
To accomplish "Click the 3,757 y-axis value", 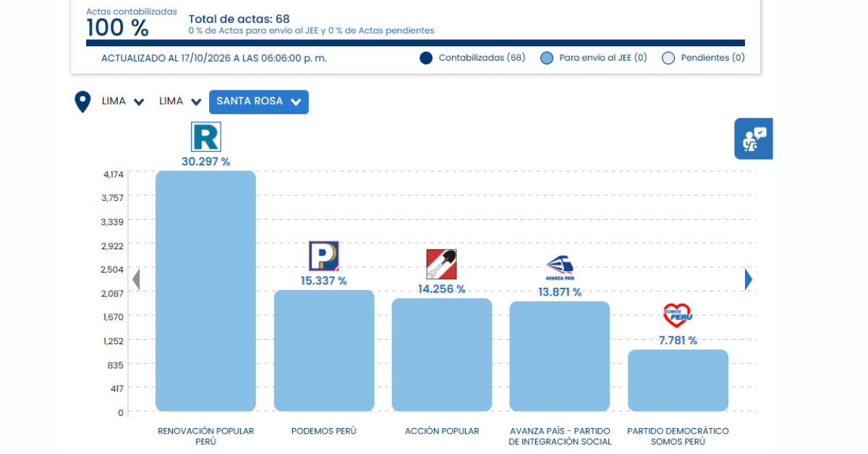I will click(114, 198).
